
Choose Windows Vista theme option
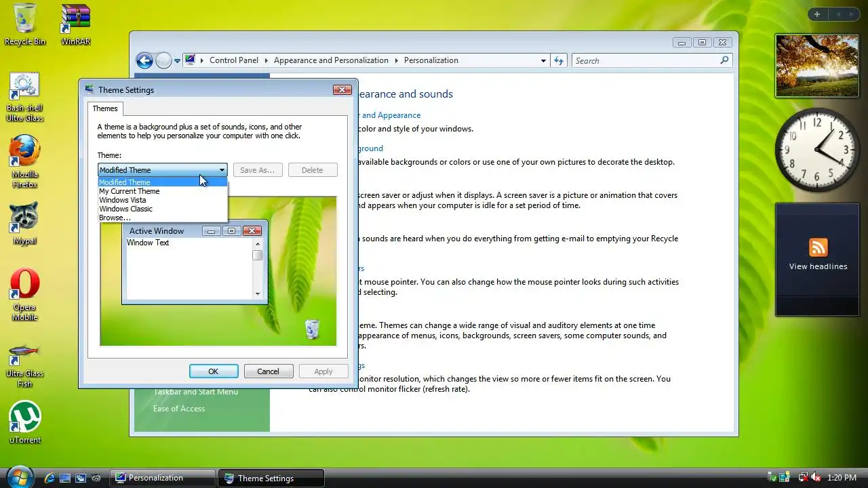pyautogui.click(x=163, y=200)
